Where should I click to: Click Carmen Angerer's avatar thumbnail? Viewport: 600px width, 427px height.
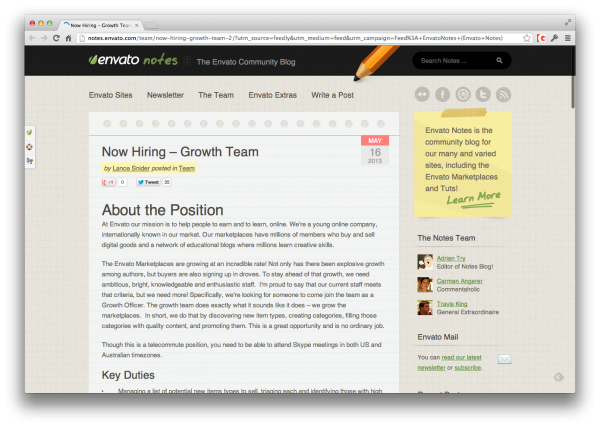coord(425,285)
